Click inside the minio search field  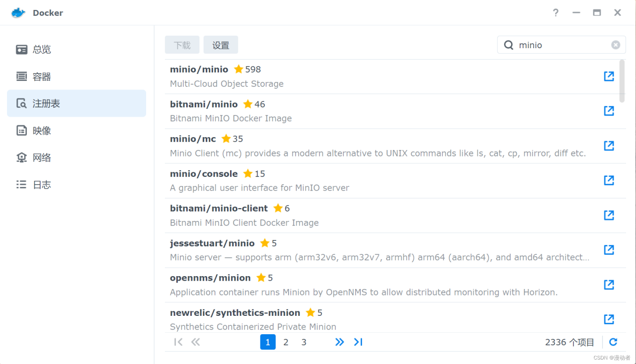(552, 44)
